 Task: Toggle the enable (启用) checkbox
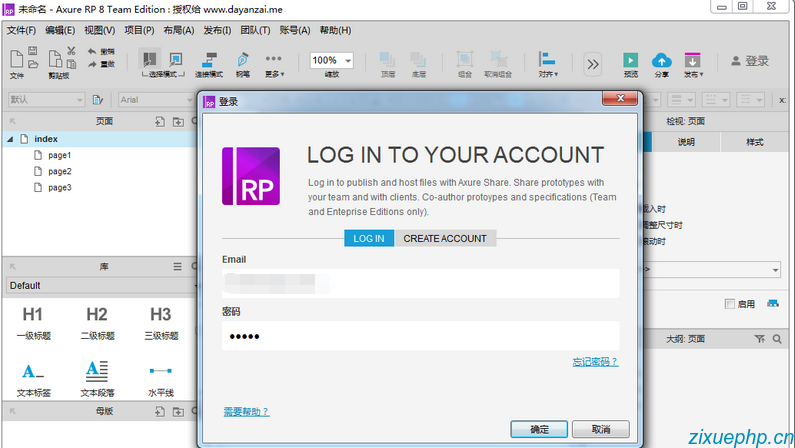(x=730, y=304)
